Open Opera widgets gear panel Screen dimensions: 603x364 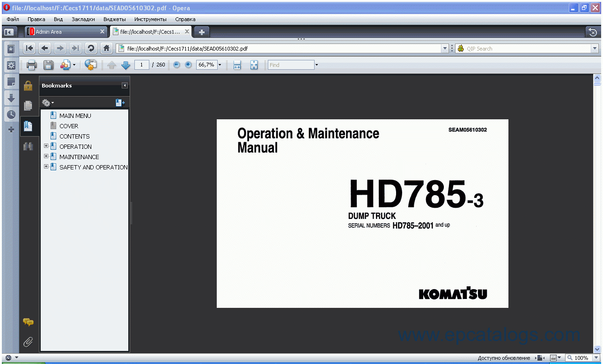(x=11, y=66)
